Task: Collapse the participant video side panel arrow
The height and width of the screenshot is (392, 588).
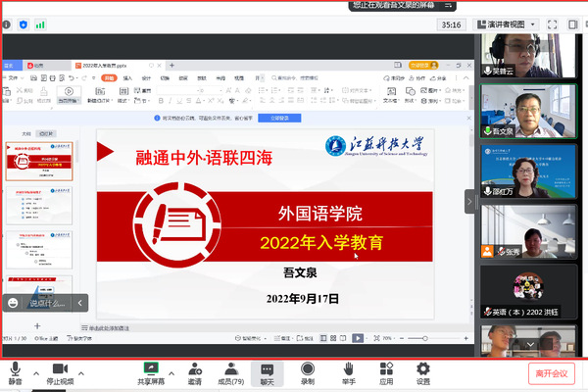Action: tap(469, 200)
